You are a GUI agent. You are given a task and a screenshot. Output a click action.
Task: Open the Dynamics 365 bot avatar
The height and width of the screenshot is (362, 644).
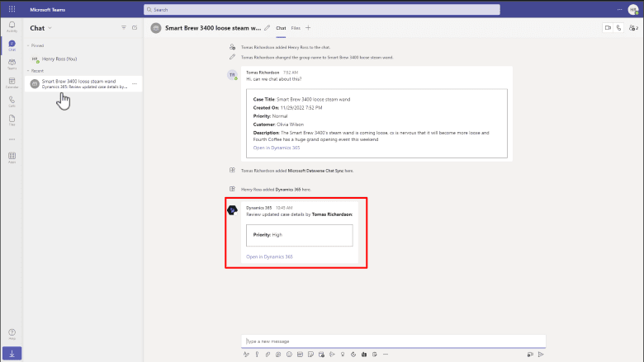click(x=232, y=210)
